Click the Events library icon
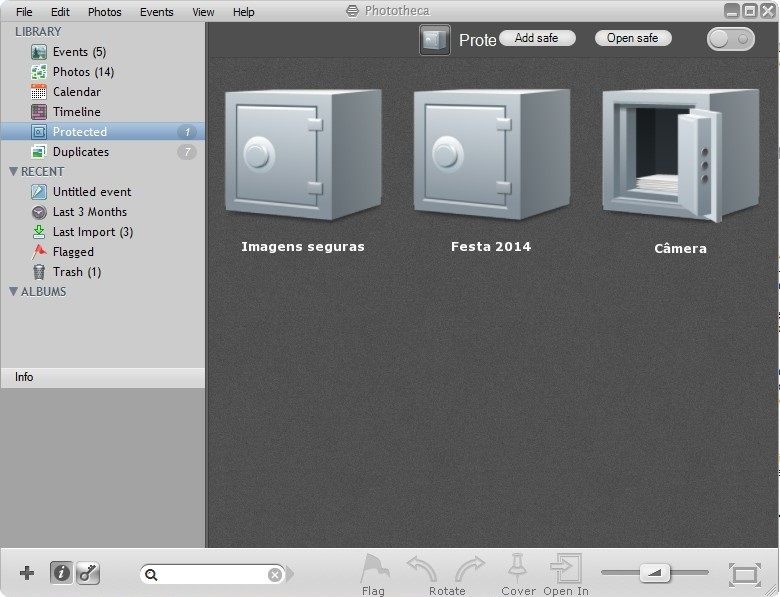This screenshot has width=780, height=597. (x=39, y=52)
